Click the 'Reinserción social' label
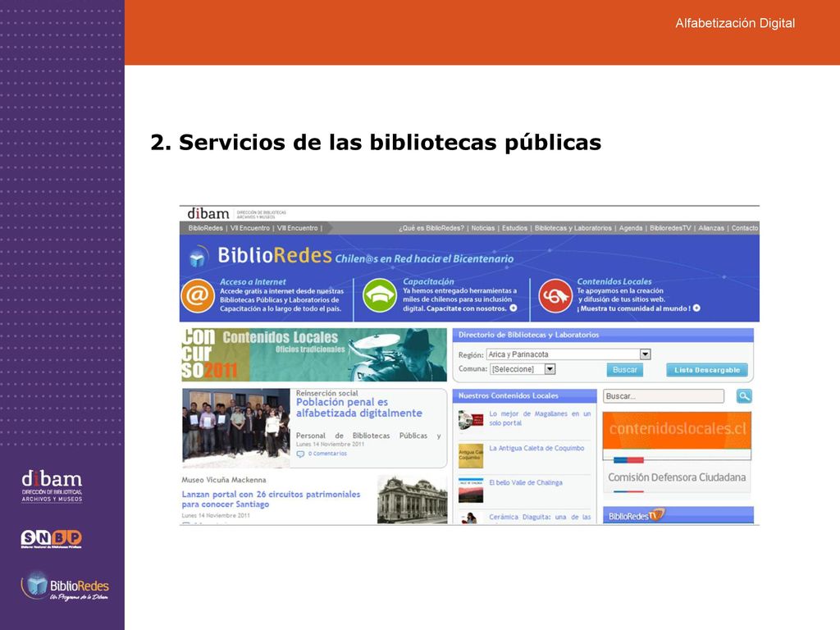Image resolution: width=840 pixels, height=630 pixels. click(326, 393)
